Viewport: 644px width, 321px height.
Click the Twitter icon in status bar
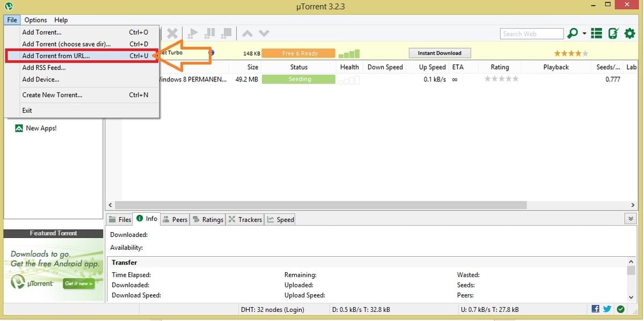pos(607,309)
